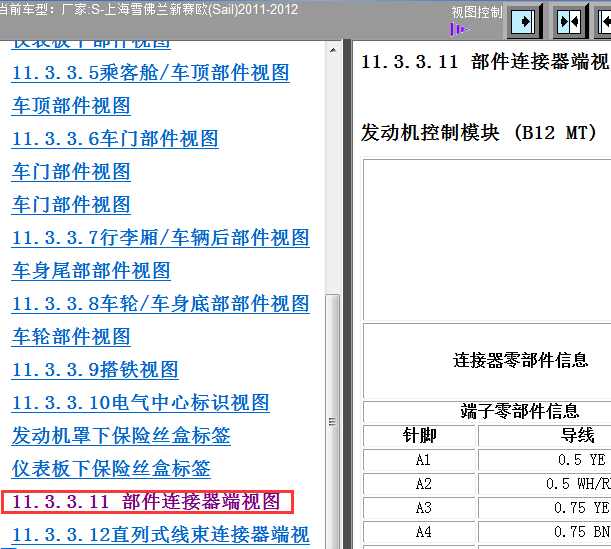
Task: Open link 11.3.3.9搭铁视图
Action: click(x=95, y=370)
